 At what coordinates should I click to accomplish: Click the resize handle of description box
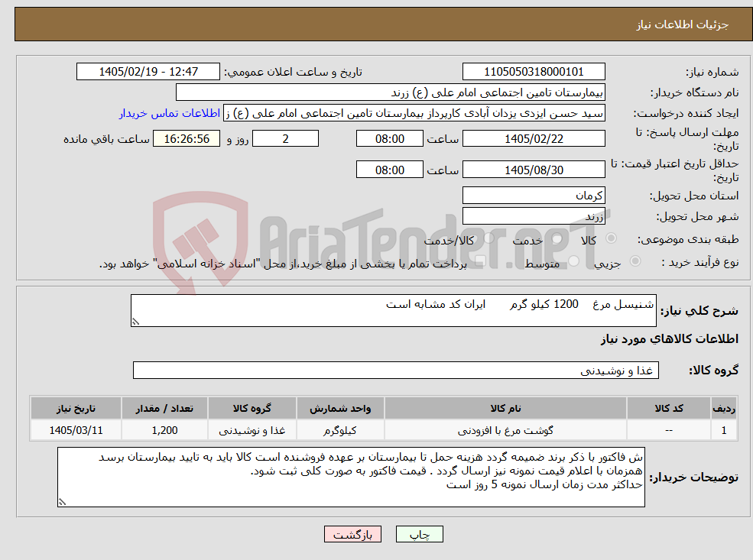tap(135, 322)
